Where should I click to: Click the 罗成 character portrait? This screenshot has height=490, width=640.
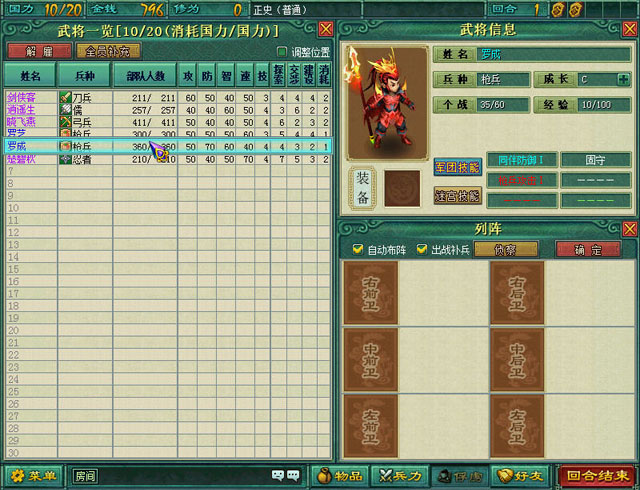pyautogui.click(x=387, y=103)
